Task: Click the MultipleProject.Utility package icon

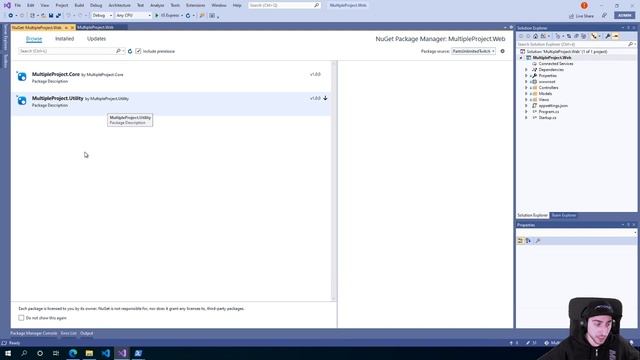Action: click(x=22, y=100)
